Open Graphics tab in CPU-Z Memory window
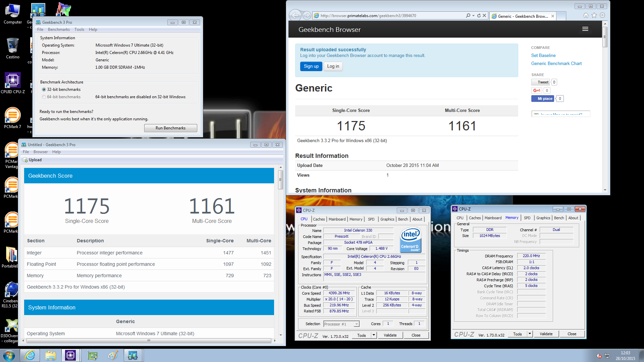The image size is (644, 362). 543,218
